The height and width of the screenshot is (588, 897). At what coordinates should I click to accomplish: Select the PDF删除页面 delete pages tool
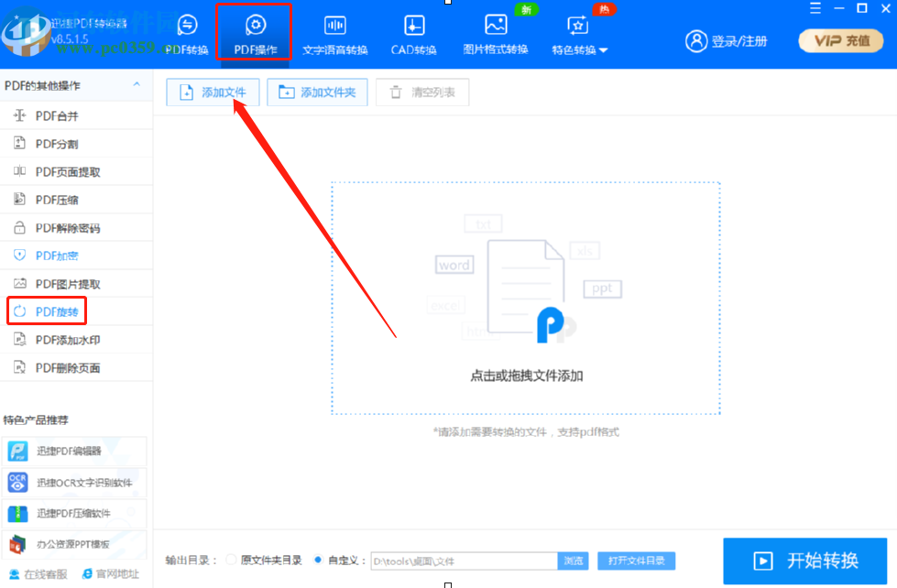pyautogui.click(x=62, y=366)
